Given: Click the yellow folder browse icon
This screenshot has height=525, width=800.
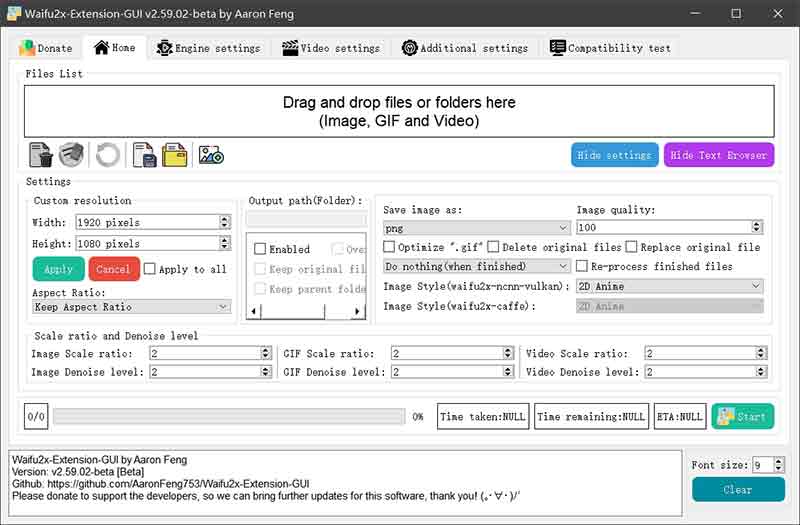Looking at the screenshot, I should 174,155.
